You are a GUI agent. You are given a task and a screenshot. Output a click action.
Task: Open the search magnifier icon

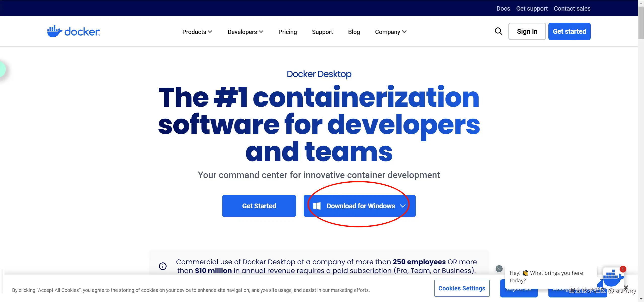498,31
